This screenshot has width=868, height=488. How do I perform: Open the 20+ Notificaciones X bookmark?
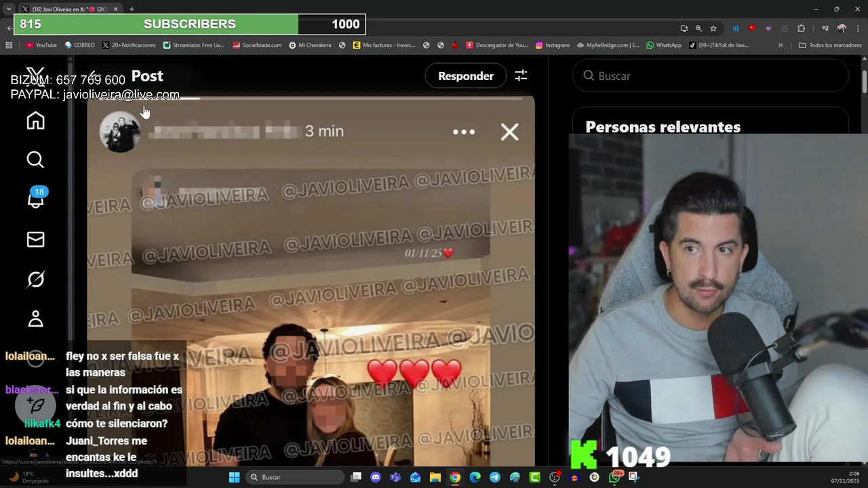pos(129,45)
